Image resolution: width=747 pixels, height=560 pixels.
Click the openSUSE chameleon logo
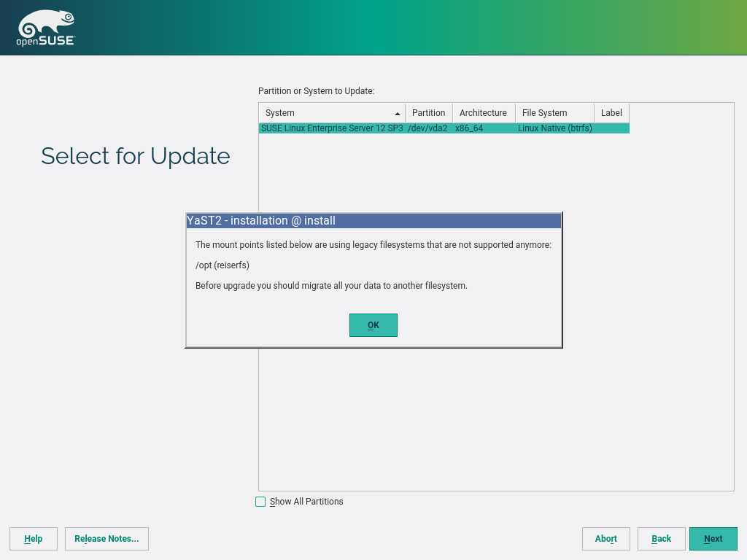(45, 28)
